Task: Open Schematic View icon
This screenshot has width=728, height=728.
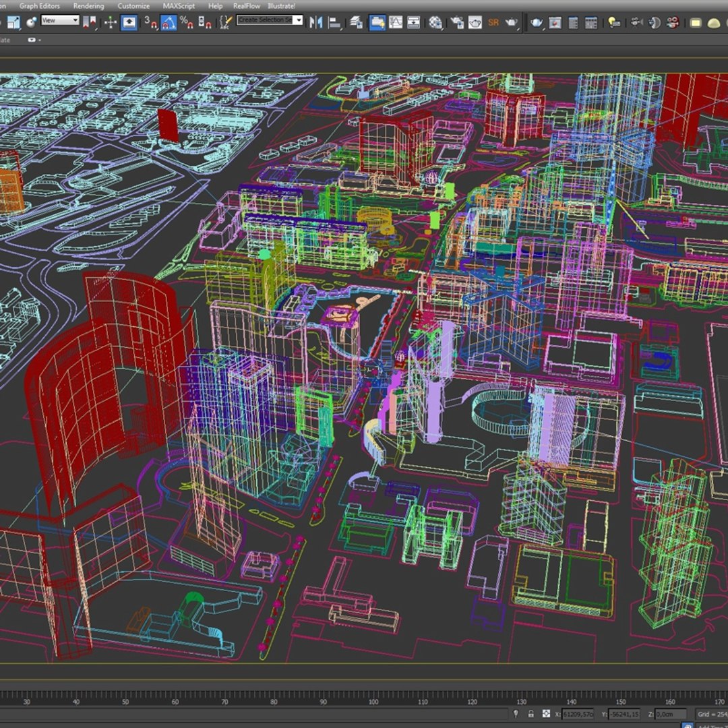Action: [413, 22]
